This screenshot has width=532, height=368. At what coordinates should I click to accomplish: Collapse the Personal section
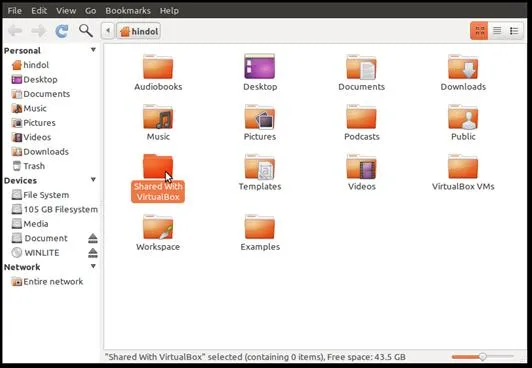[93, 50]
